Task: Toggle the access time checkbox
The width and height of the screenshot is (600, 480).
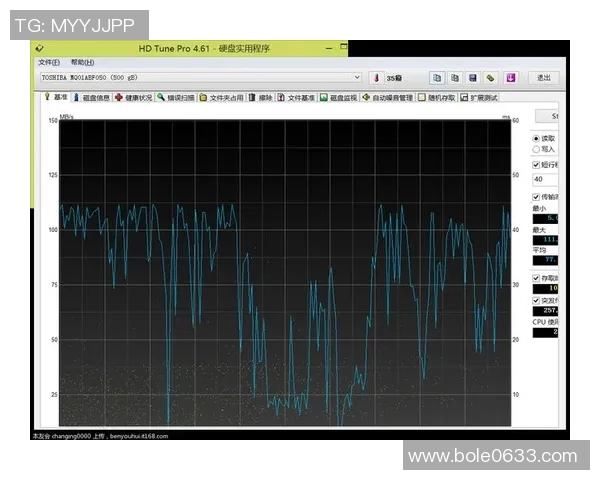Action: coord(537,278)
